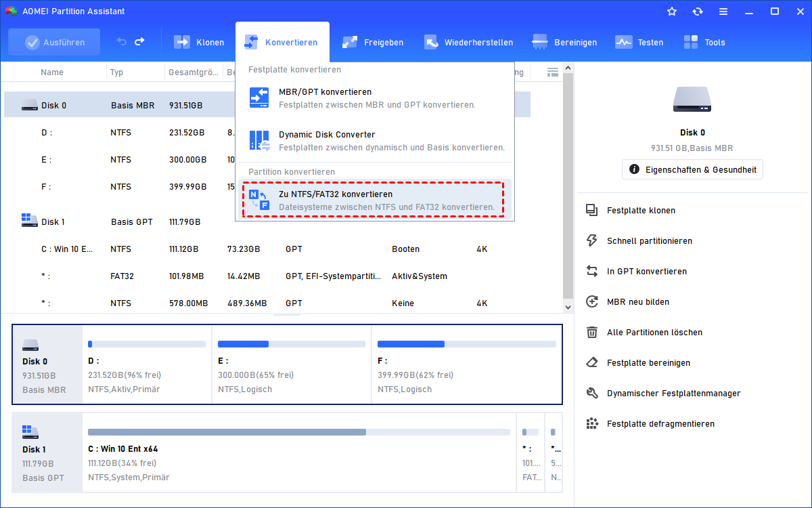Viewport: 812px width, 508px height.
Task: Click the defragment dots icon
Action: tap(592, 424)
